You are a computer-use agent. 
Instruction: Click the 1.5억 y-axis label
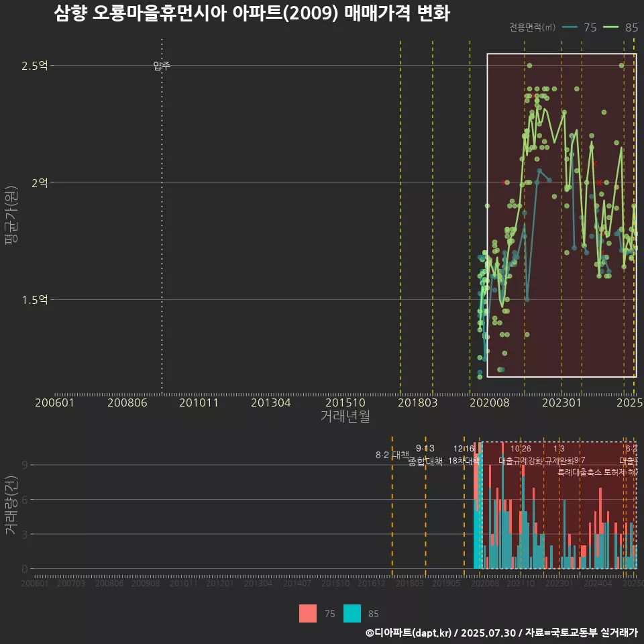(35, 300)
